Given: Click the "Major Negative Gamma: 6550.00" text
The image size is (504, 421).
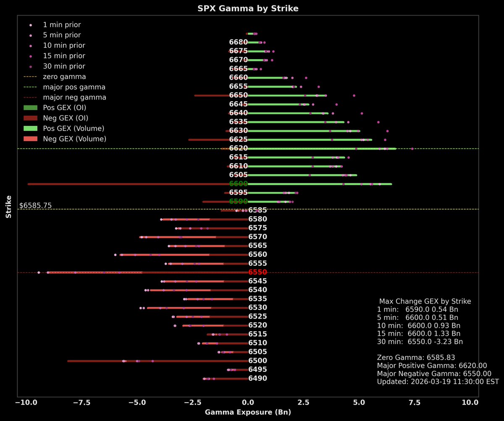Looking at the screenshot, I should 434,374.
